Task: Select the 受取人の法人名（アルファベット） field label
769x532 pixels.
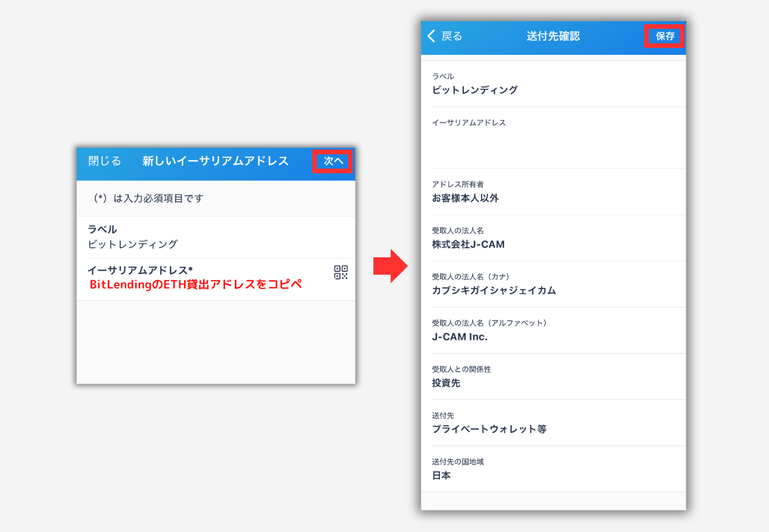Action: click(x=490, y=323)
